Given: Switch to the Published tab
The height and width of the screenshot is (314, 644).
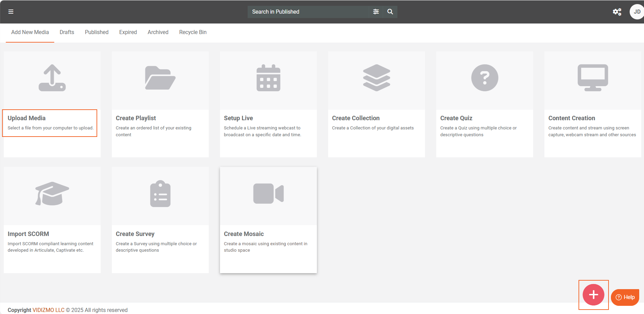Looking at the screenshot, I should tap(97, 32).
